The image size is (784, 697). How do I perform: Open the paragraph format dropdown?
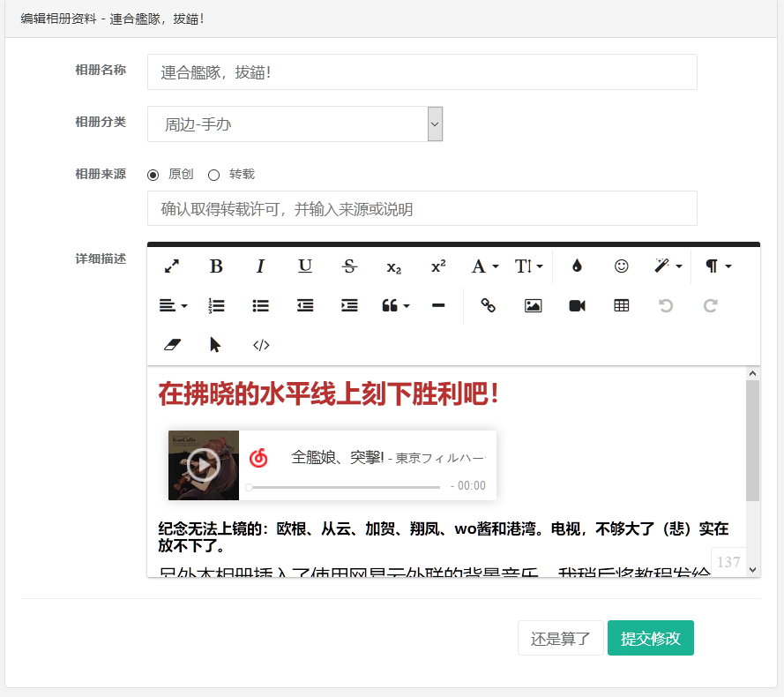pyautogui.click(x=718, y=266)
